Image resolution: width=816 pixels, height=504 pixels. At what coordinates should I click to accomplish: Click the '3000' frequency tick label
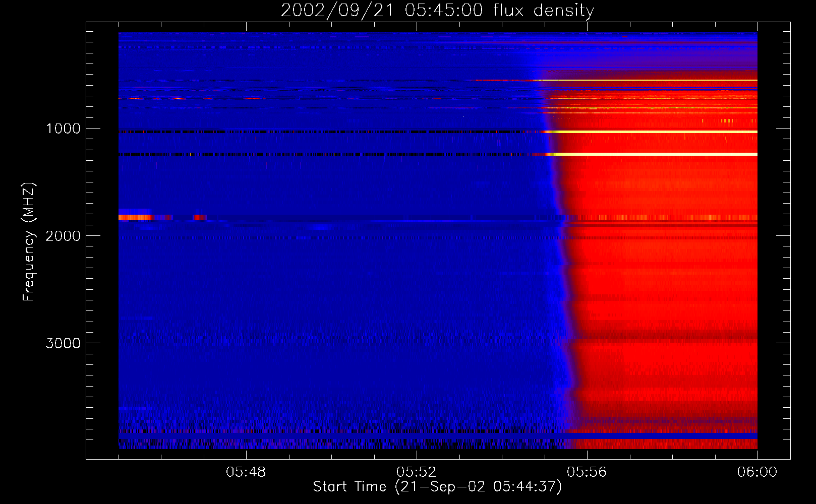pyautogui.click(x=63, y=343)
